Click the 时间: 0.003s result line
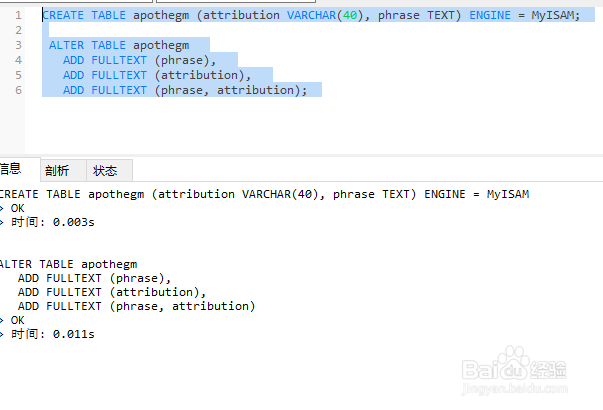The image size is (603, 410). point(52,222)
